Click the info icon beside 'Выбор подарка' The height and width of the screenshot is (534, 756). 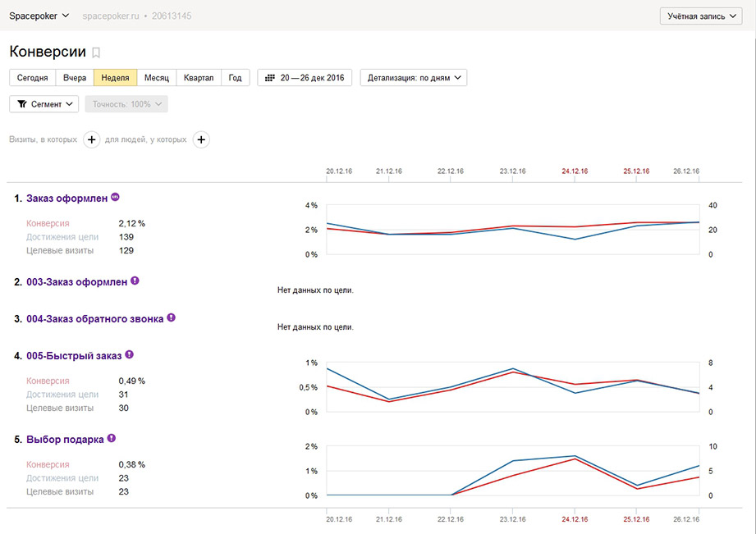coord(112,438)
